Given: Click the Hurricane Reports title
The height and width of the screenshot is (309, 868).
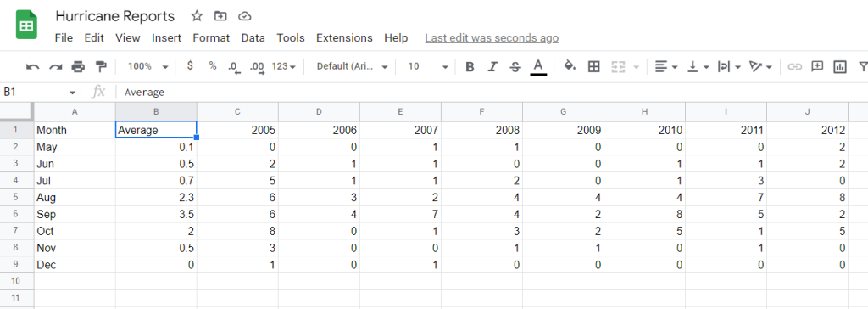Looking at the screenshot, I should click(115, 17).
